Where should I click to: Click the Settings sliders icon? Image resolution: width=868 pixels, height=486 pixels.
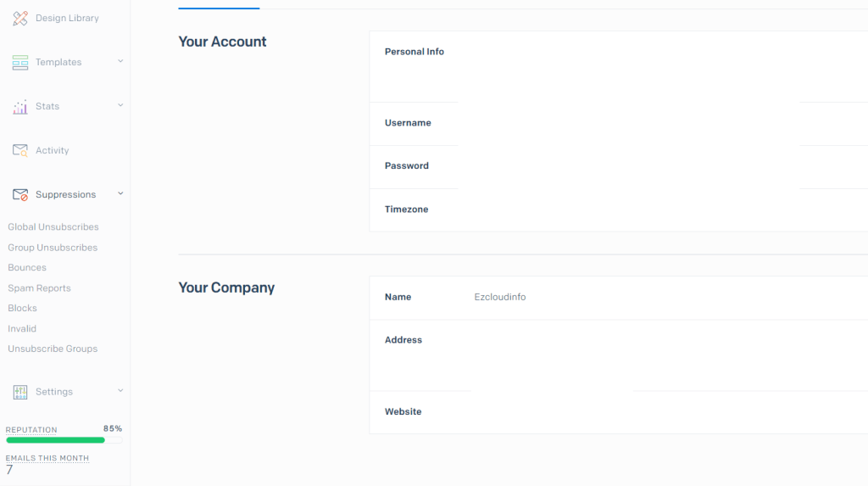click(x=20, y=392)
